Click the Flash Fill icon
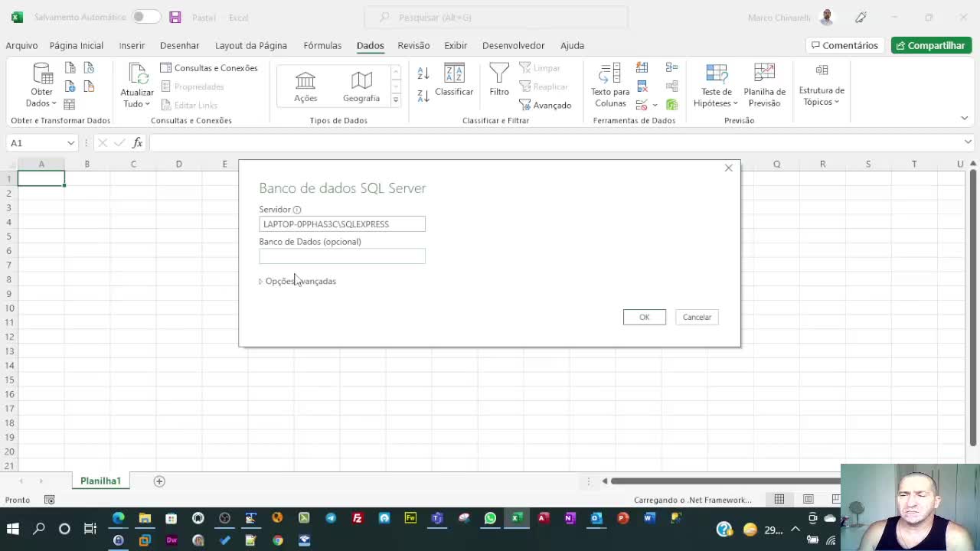 tap(642, 68)
